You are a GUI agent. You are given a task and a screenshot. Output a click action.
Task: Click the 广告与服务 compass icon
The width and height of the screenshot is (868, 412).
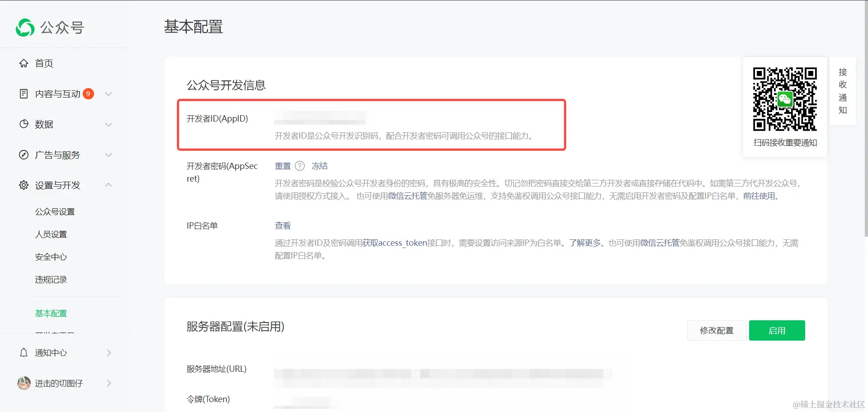[24, 154]
